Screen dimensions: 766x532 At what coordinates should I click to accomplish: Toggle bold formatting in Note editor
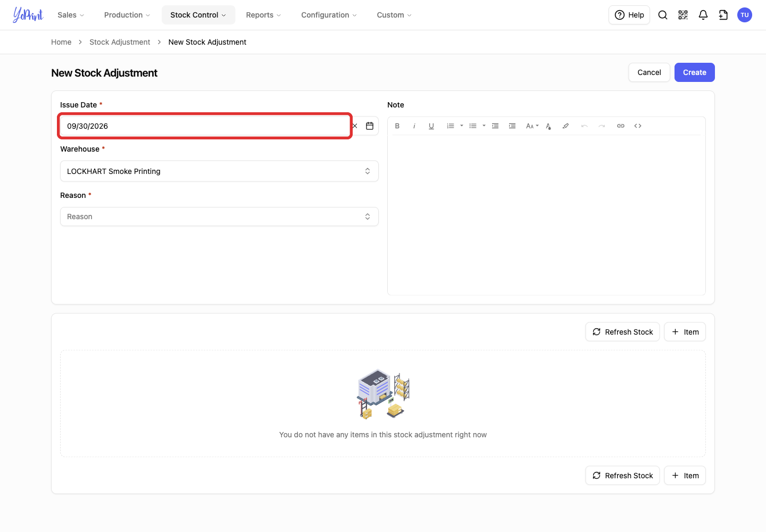(397, 126)
